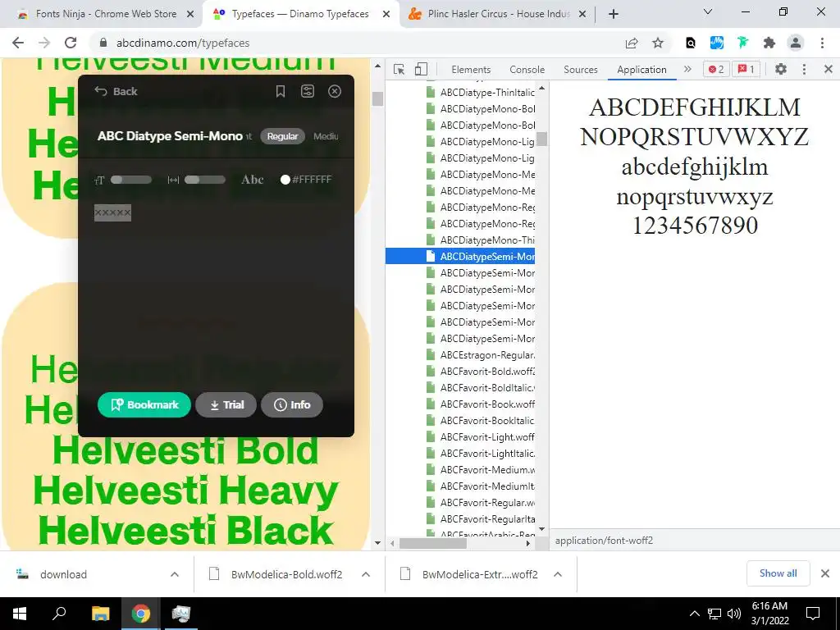Open Fonts Ninja settings sliders icon

coord(308,92)
